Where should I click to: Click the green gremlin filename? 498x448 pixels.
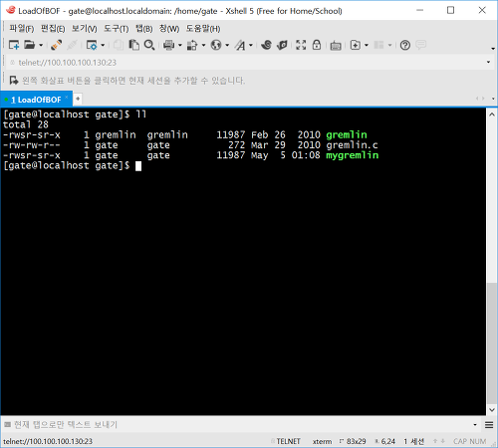(347, 134)
